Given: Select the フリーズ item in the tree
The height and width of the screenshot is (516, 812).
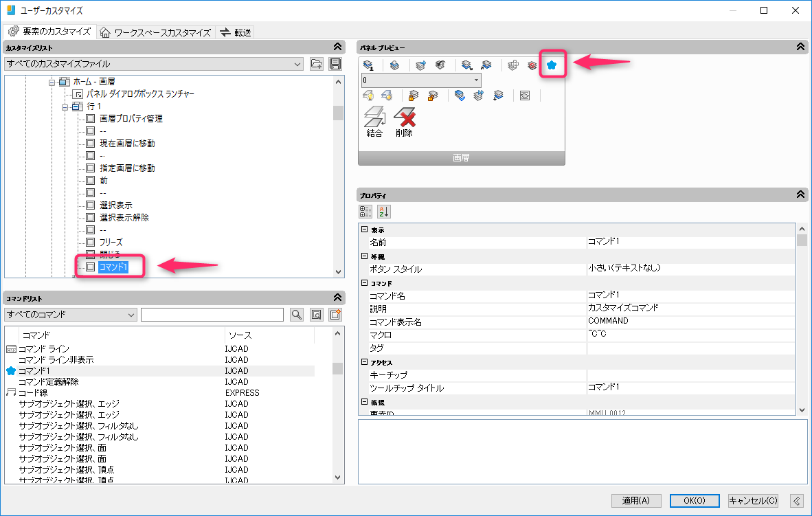Looking at the screenshot, I should [111, 243].
